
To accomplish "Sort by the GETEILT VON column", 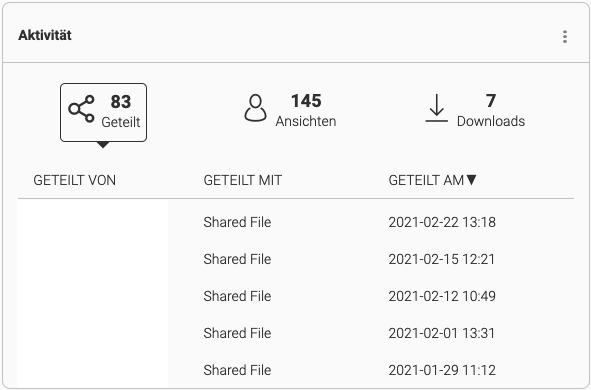I will coord(75,180).
